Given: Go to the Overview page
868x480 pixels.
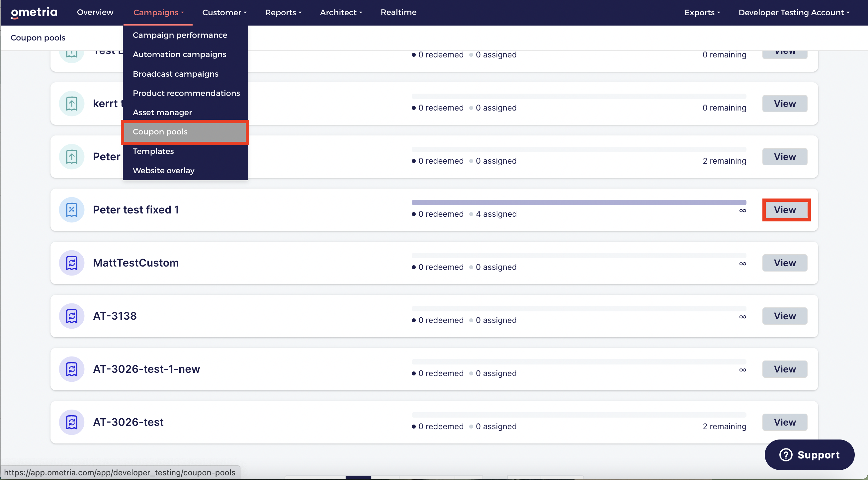Looking at the screenshot, I should (x=95, y=12).
